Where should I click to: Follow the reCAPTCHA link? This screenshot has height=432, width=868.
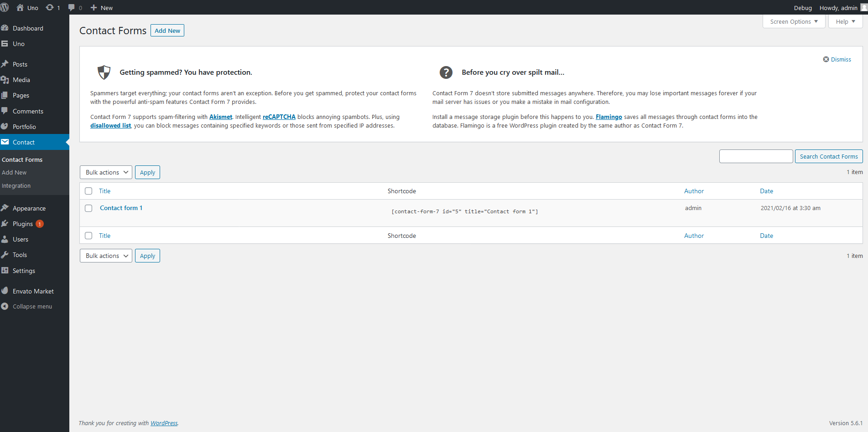(279, 117)
